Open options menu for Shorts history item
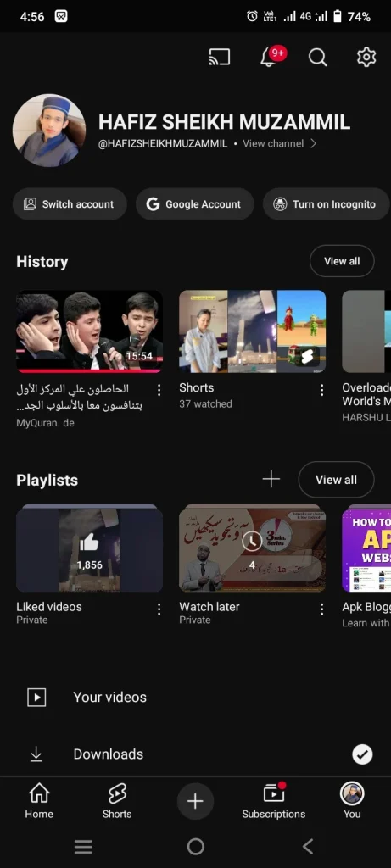Image resolution: width=391 pixels, height=868 pixels. [x=321, y=390]
